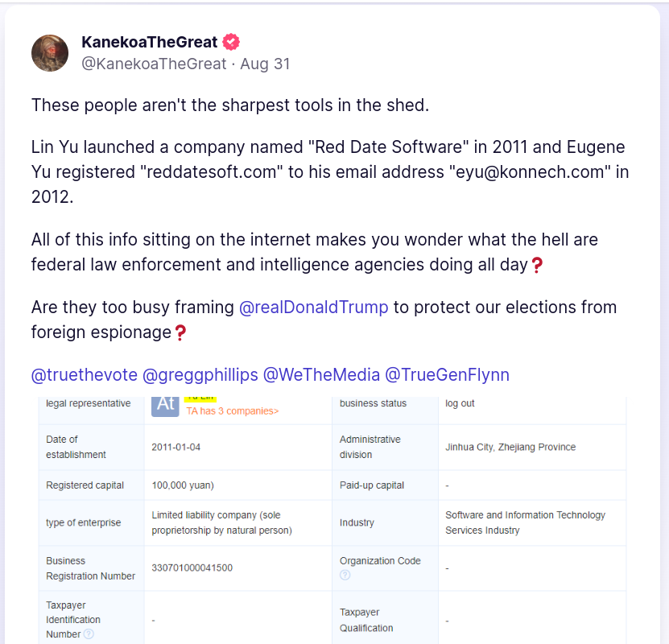Click red question mark after 'all day'
Image resolution: width=669 pixels, height=644 pixels.
click(538, 265)
